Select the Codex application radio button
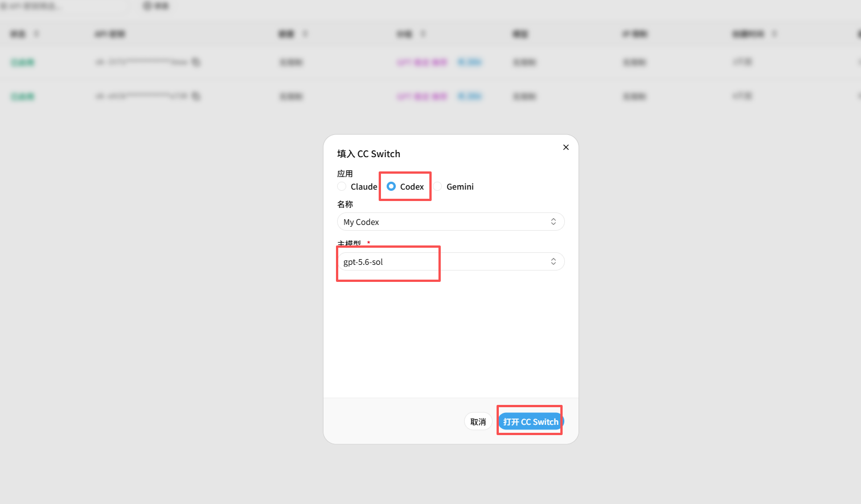Screen dimensions: 861x504 pos(391,187)
